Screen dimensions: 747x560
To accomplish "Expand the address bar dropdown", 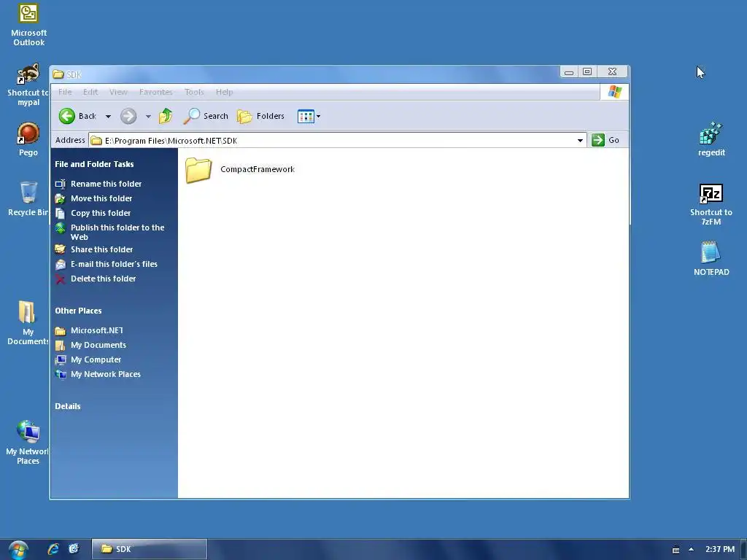I will tap(580, 141).
